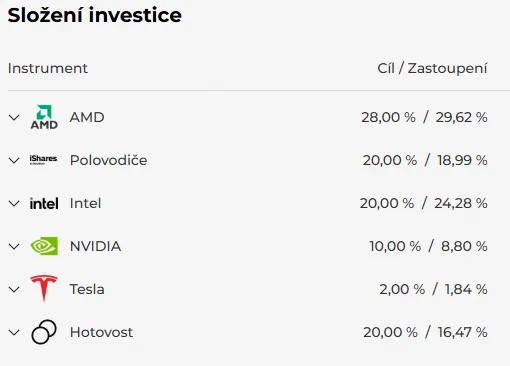Screen dimensions: 510x366
Task: Click the AMD logo icon
Action: (x=44, y=117)
